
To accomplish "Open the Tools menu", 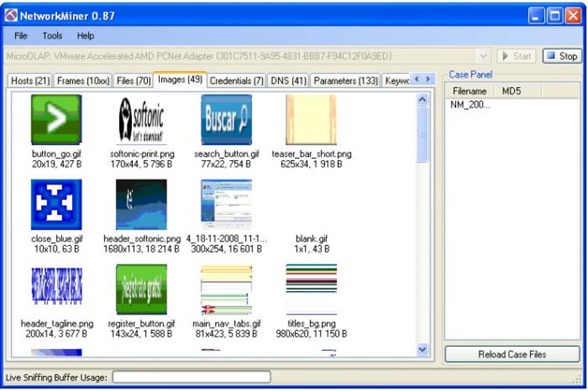I will 52,36.
